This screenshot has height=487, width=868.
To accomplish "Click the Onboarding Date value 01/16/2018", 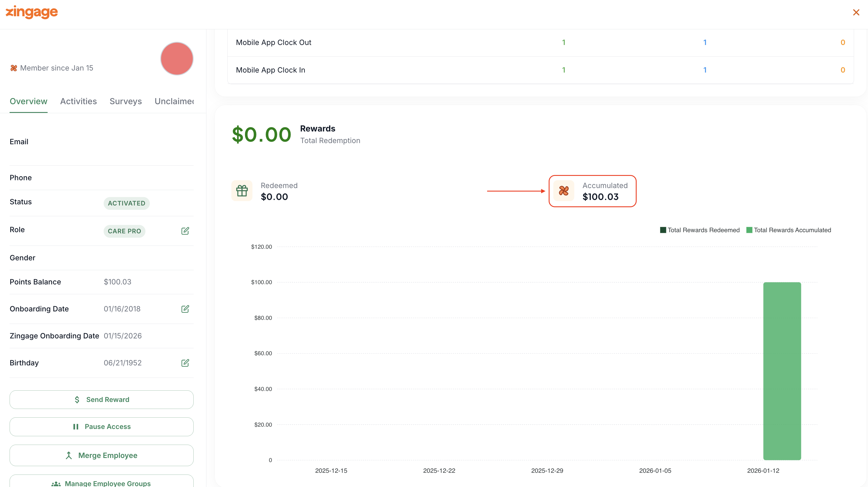I will (122, 309).
